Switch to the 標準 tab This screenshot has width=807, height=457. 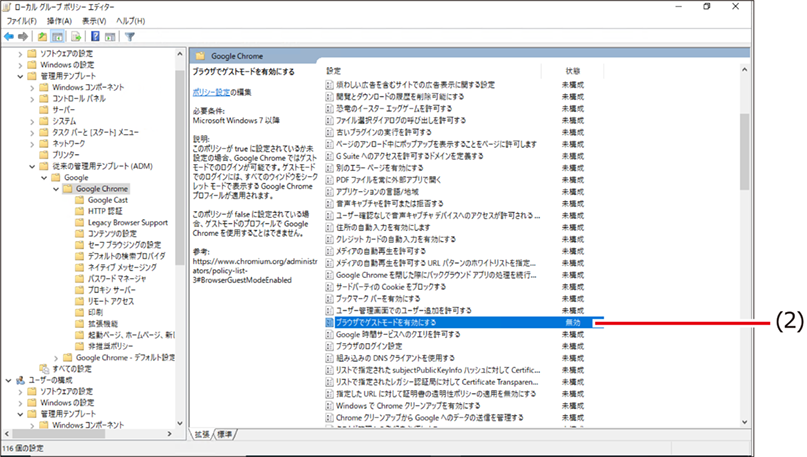224,435
